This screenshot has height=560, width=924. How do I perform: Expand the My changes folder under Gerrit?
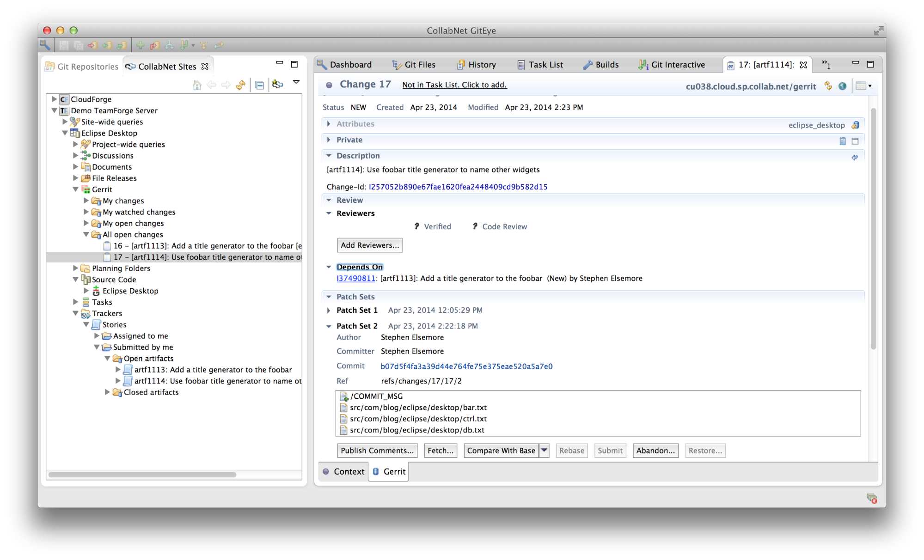tap(86, 201)
